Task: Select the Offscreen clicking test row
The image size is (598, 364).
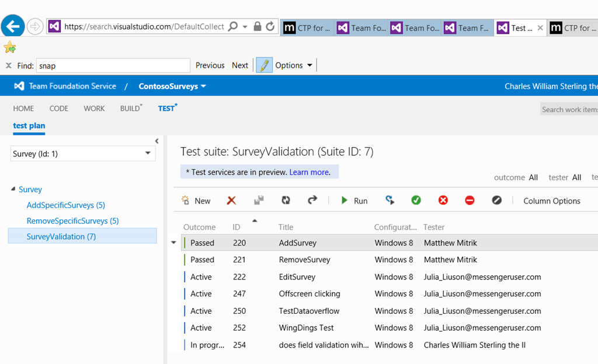Action: tap(389, 293)
